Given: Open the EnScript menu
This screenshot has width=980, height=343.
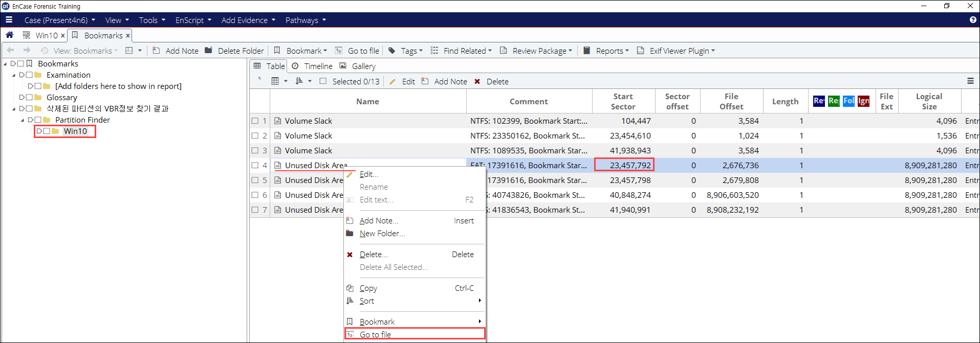Looking at the screenshot, I should point(193,20).
